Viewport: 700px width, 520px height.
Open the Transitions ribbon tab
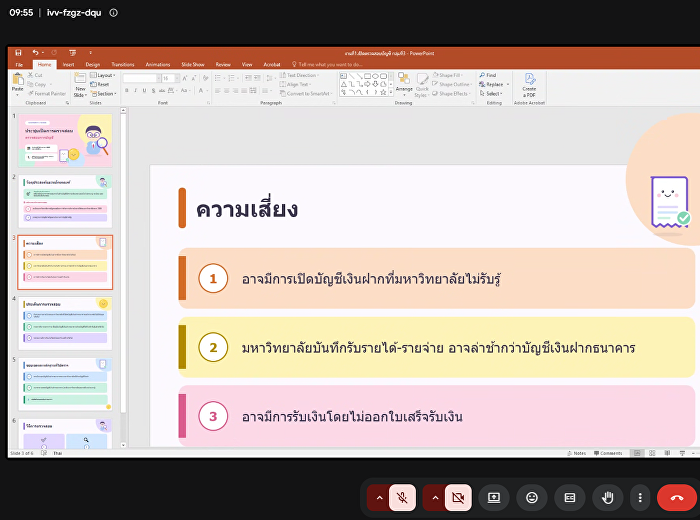pos(123,65)
